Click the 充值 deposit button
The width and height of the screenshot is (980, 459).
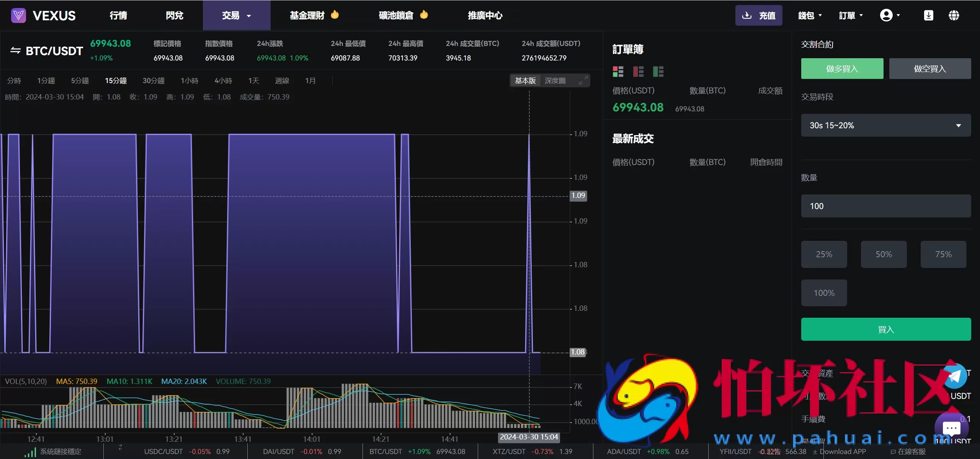coord(759,15)
